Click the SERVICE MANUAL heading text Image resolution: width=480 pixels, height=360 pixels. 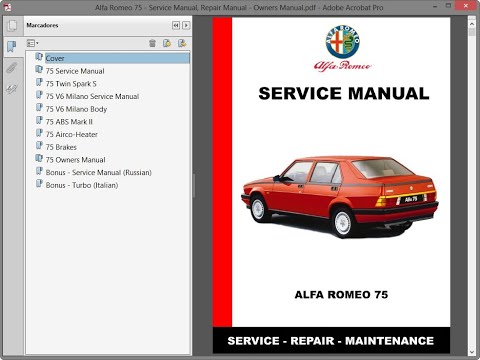coord(344,93)
